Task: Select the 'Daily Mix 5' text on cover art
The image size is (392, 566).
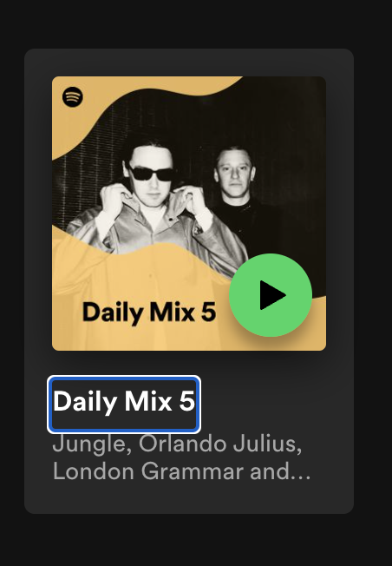Action: (x=149, y=313)
